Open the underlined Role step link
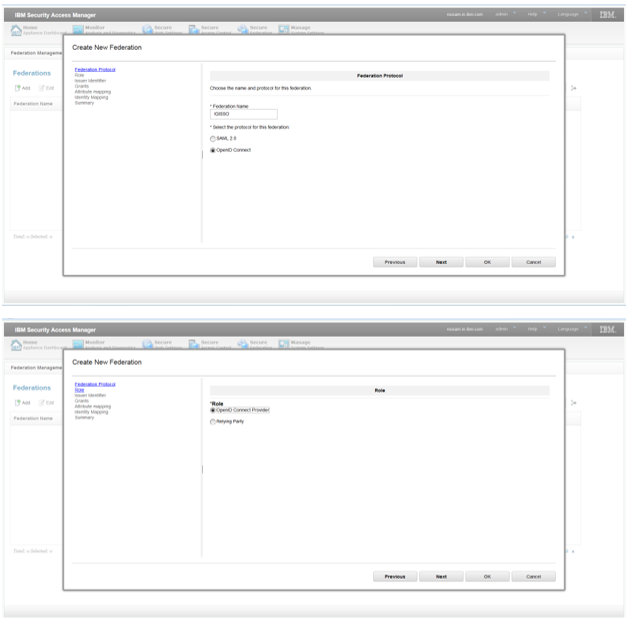631x622 pixels. pyautogui.click(x=79, y=390)
